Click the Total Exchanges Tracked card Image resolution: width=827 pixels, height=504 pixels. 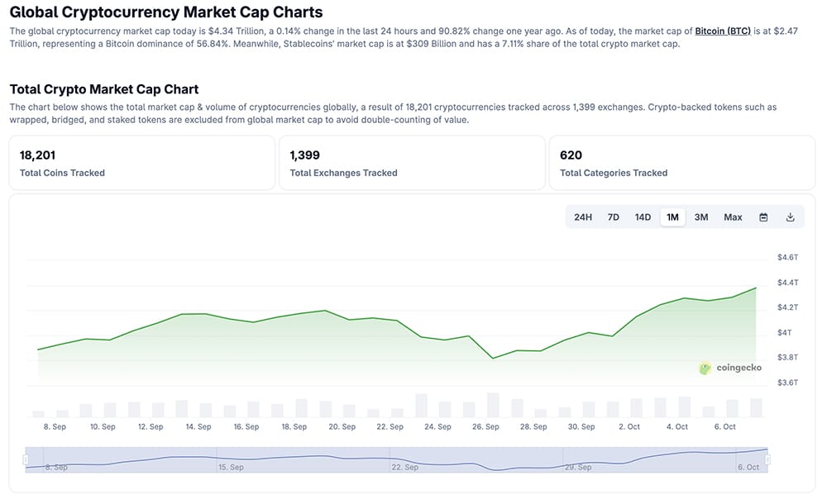[412, 163]
